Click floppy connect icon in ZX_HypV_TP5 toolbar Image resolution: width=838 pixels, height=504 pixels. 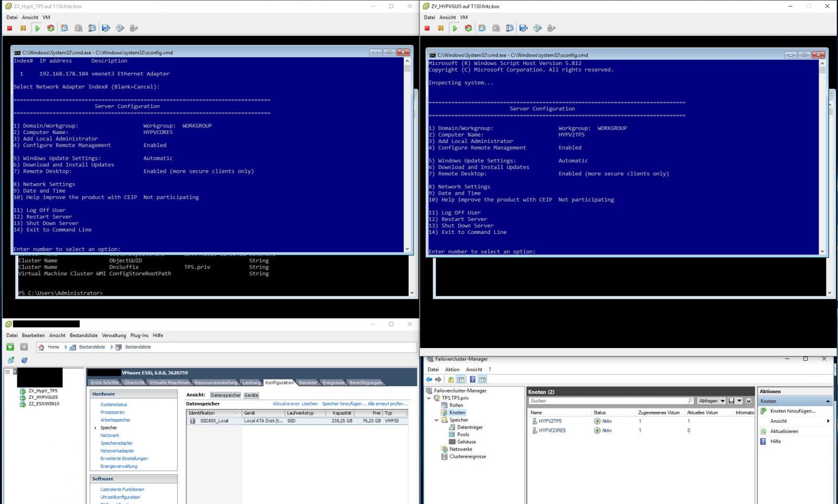[x=106, y=28]
